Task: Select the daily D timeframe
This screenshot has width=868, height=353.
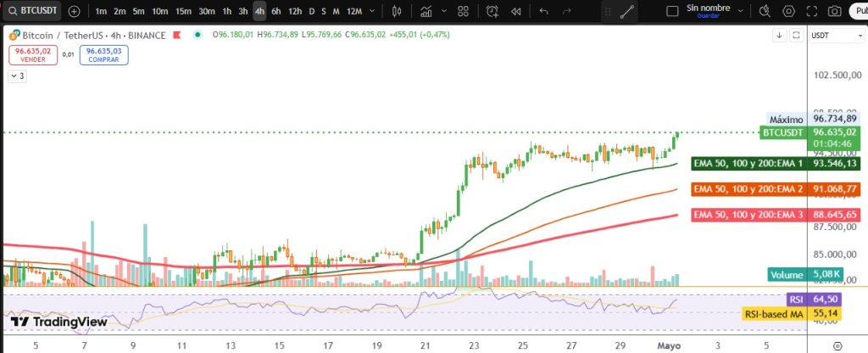Action: point(312,11)
